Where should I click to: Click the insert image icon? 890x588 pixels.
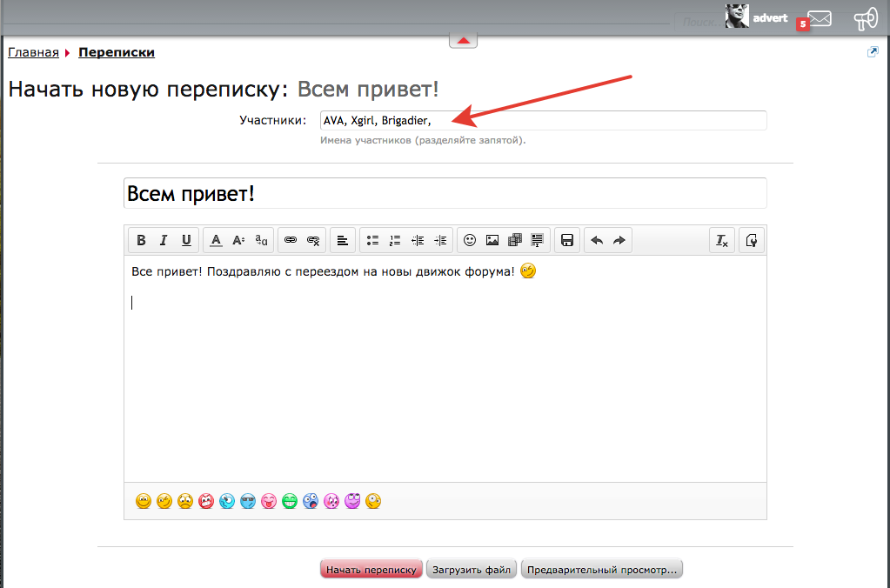[x=492, y=241]
